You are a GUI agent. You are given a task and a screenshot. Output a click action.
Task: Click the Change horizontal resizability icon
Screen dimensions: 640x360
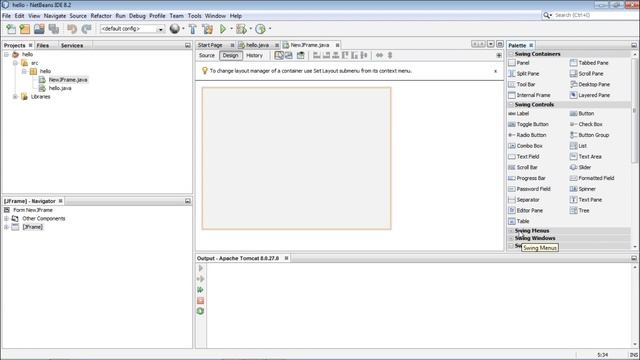tap(379, 55)
